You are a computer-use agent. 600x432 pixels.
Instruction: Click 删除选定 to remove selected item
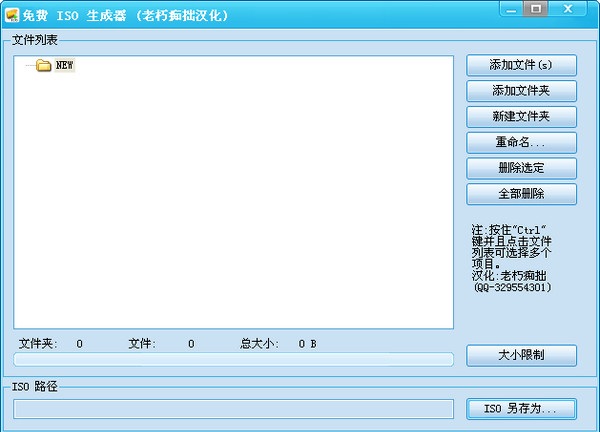521,168
